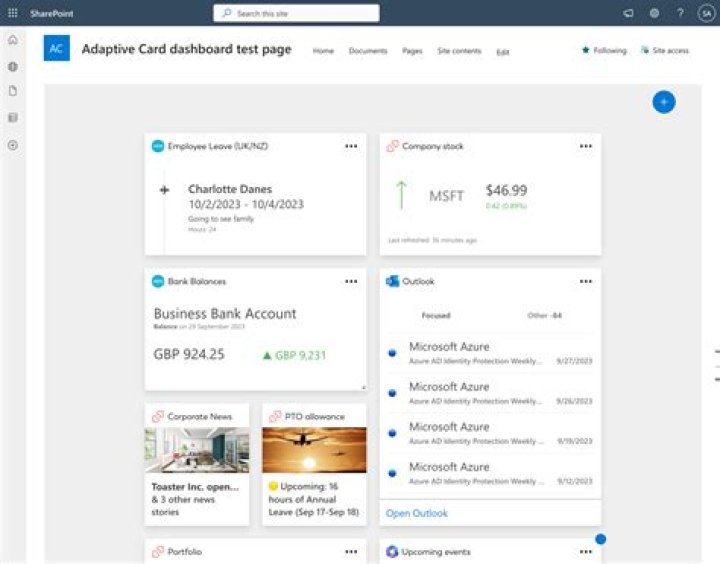Click the Following star icon
The image size is (720, 564).
click(585, 50)
